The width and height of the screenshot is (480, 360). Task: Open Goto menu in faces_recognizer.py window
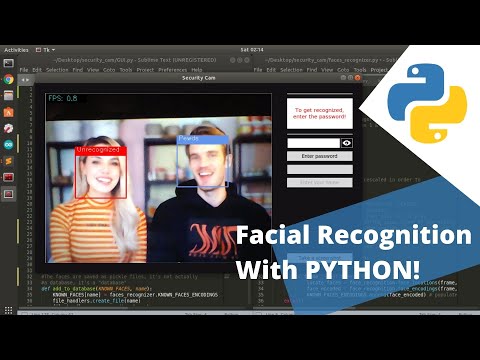pos(343,70)
